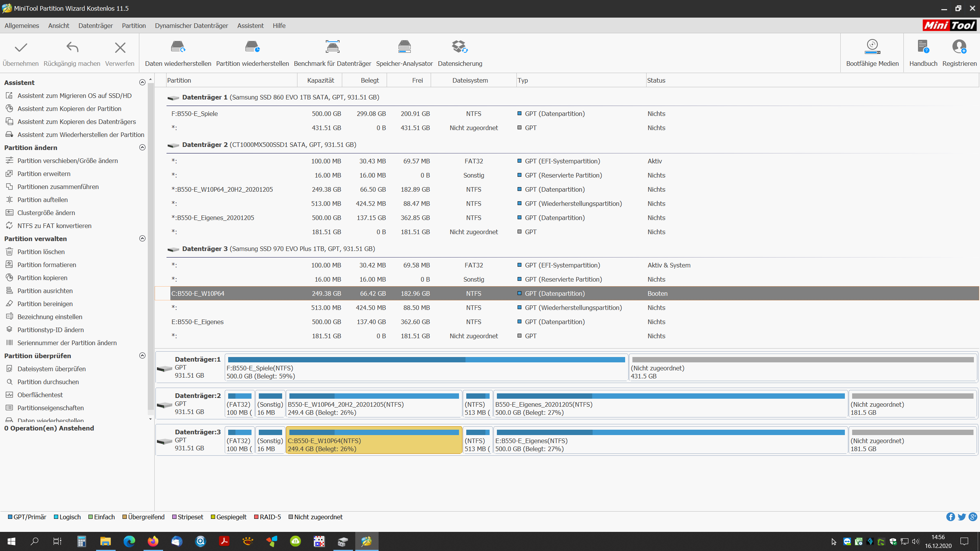Open Firefox from the taskbar
The image size is (980, 551).
[153, 541]
